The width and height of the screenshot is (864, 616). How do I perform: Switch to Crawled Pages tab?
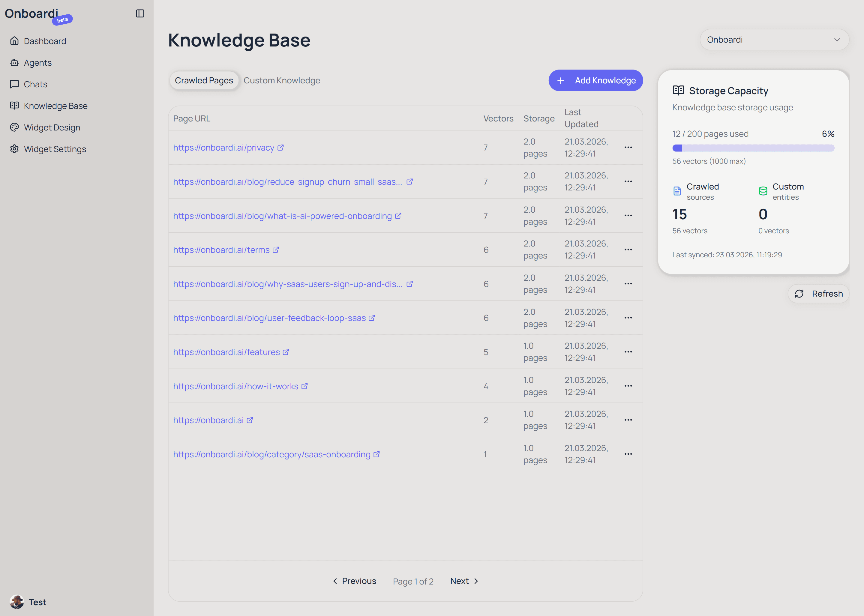204,80
